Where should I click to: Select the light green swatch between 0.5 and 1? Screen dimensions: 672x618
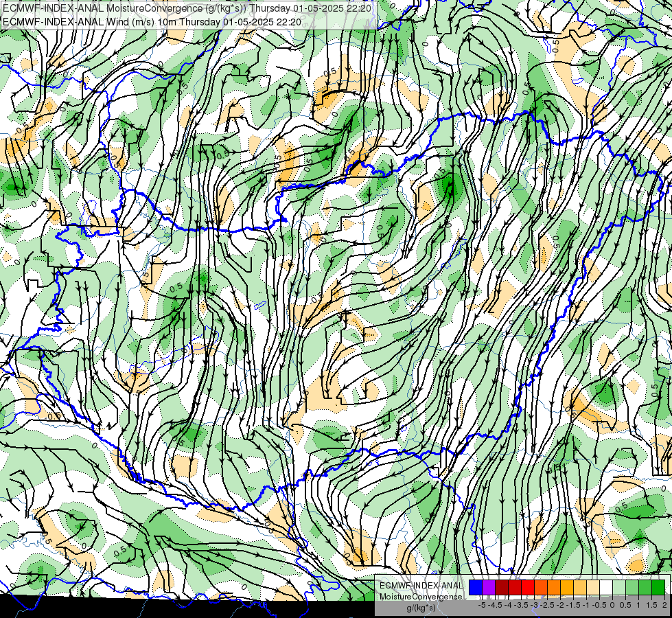pyautogui.click(x=632, y=588)
